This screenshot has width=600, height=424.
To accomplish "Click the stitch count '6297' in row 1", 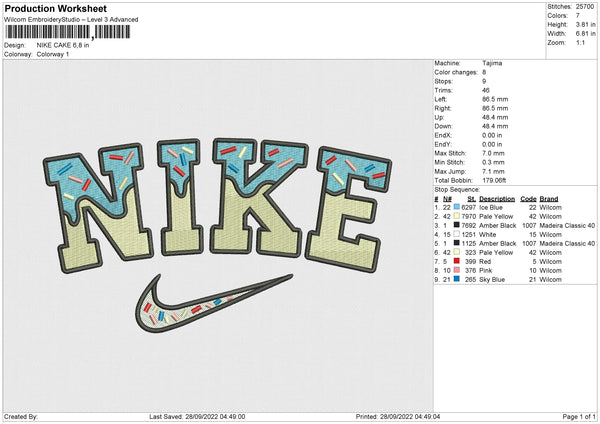I will (x=468, y=207).
